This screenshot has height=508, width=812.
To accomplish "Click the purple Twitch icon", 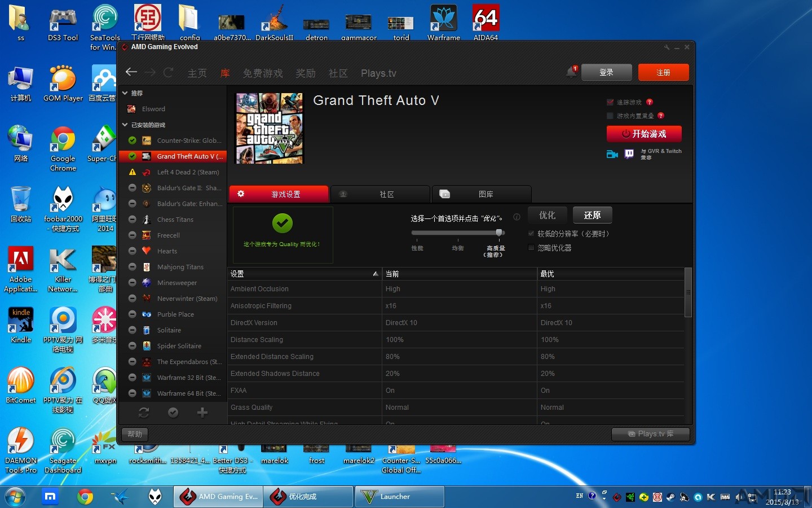I will (x=629, y=154).
